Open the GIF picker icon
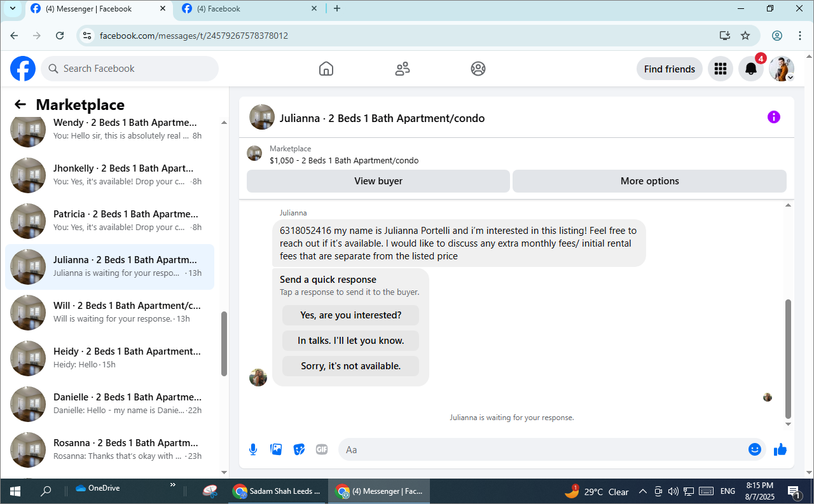This screenshot has height=504, width=814. point(322,449)
